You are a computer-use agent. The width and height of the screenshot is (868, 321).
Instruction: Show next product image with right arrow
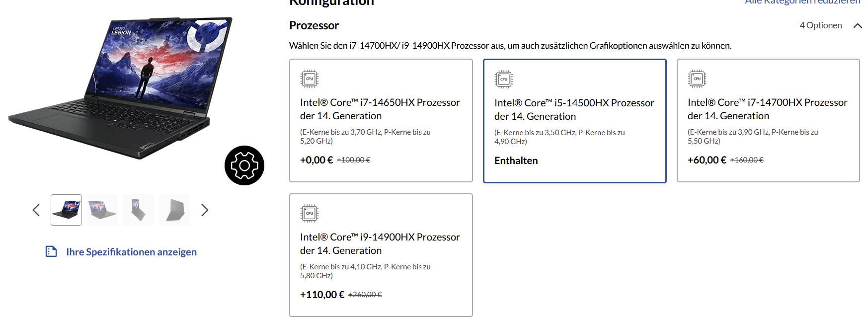tap(204, 210)
